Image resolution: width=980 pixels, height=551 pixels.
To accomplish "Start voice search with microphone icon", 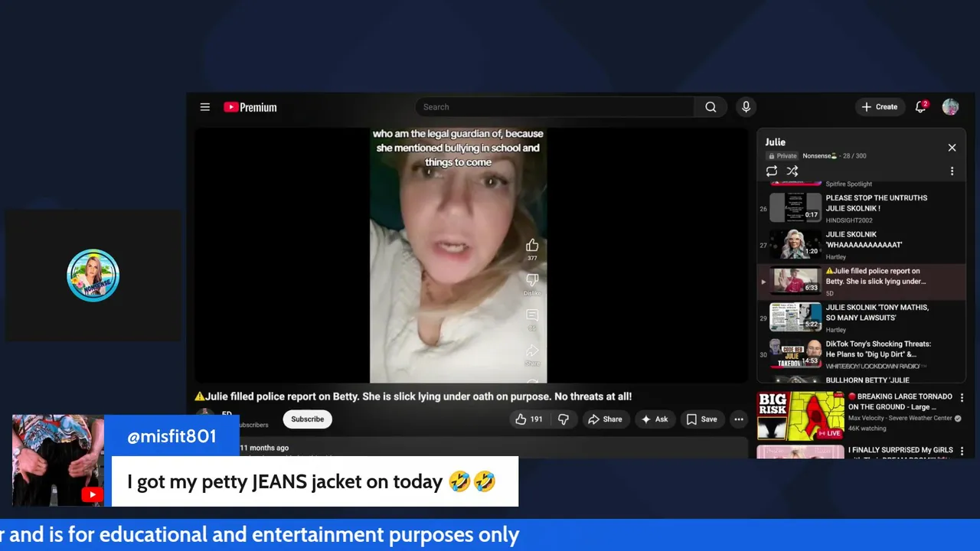I will click(746, 107).
